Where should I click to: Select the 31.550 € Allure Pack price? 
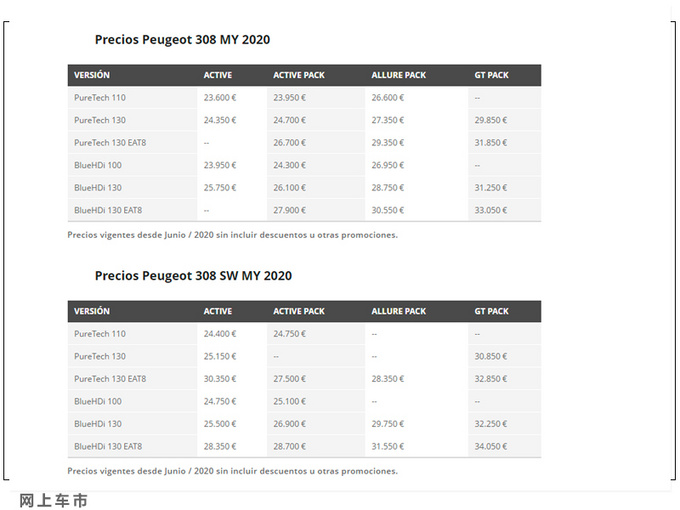[x=387, y=446]
